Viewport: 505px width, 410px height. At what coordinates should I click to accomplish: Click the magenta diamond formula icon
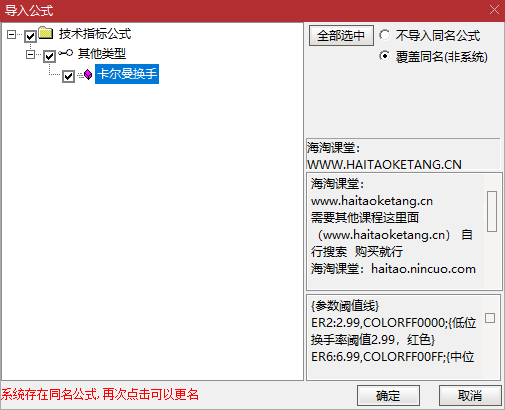88,74
